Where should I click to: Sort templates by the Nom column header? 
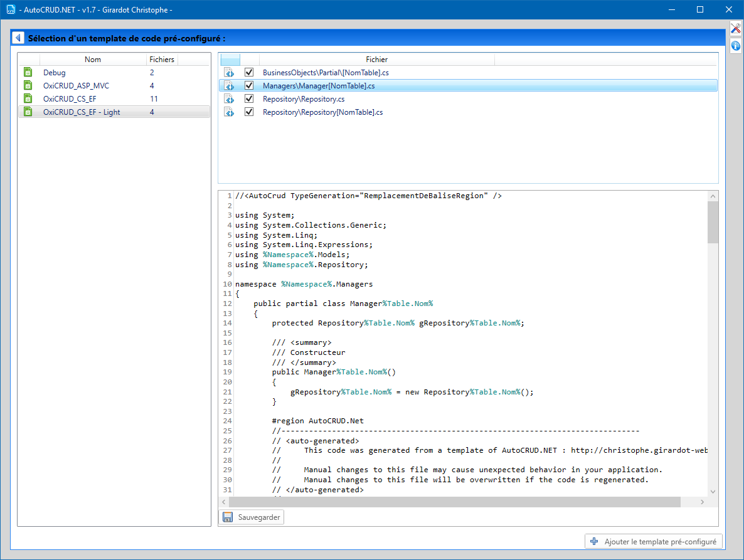[x=93, y=60]
